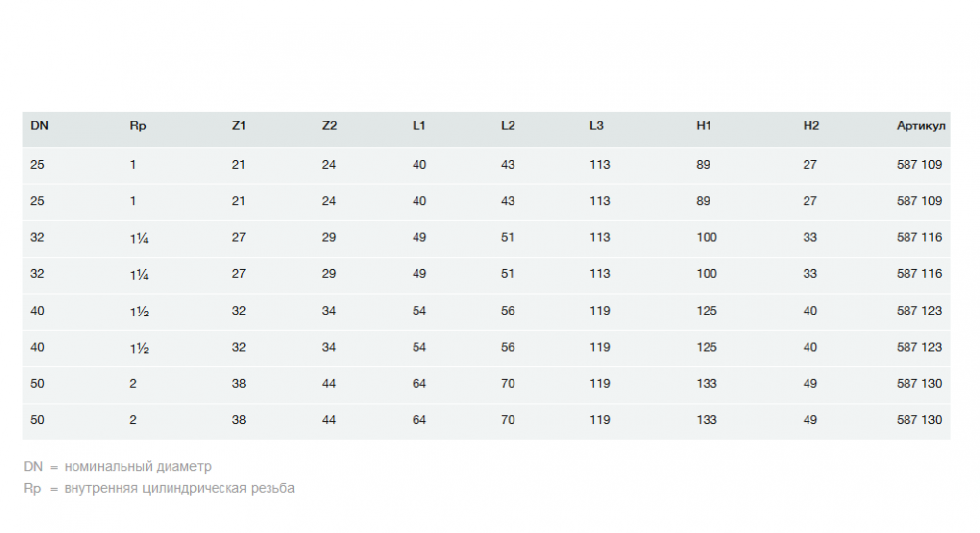Select Rp value 1¼ in the third data row
Image resolution: width=980 pixels, height=533 pixels.
point(138,237)
